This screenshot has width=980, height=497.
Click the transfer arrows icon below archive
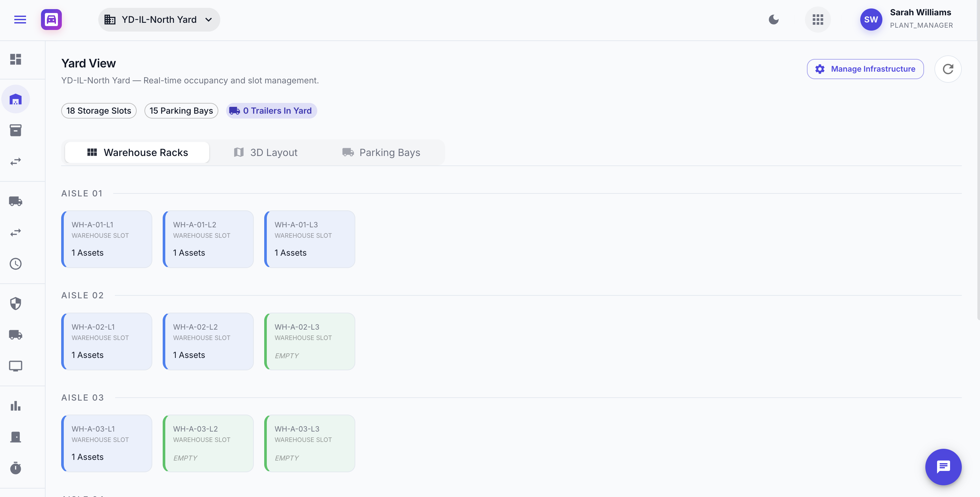click(16, 162)
